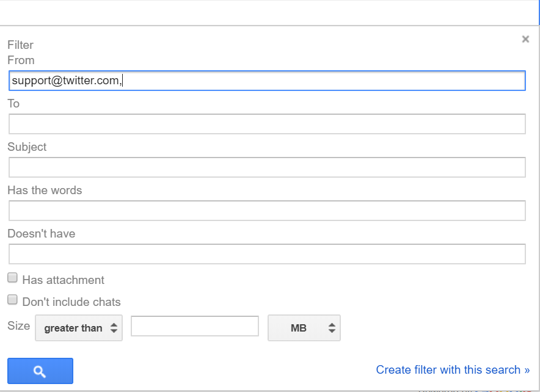This screenshot has width=540, height=392.
Task: Open Create filter with this search link
Action: pyautogui.click(x=453, y=369)
